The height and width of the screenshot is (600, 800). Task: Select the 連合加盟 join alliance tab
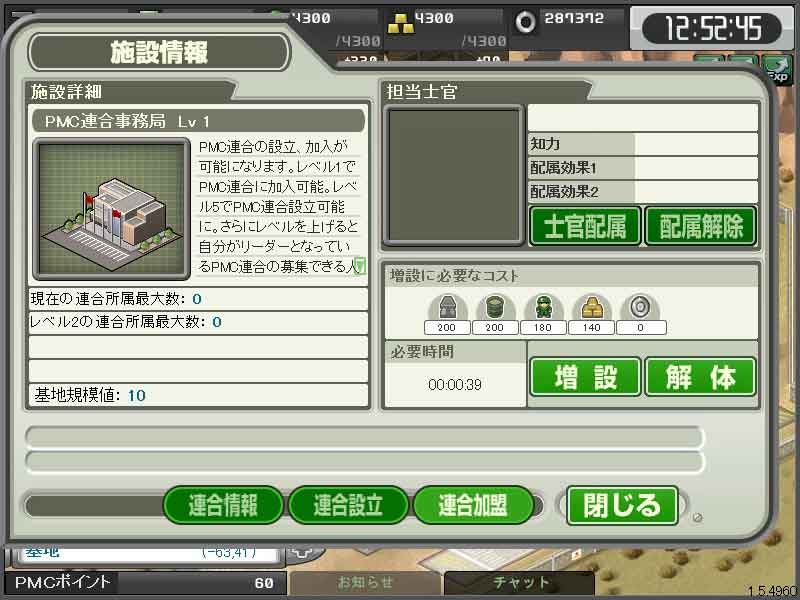473,505
